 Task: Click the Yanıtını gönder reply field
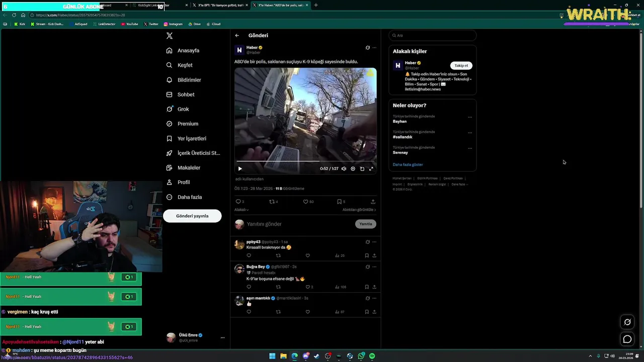[299, 224]
